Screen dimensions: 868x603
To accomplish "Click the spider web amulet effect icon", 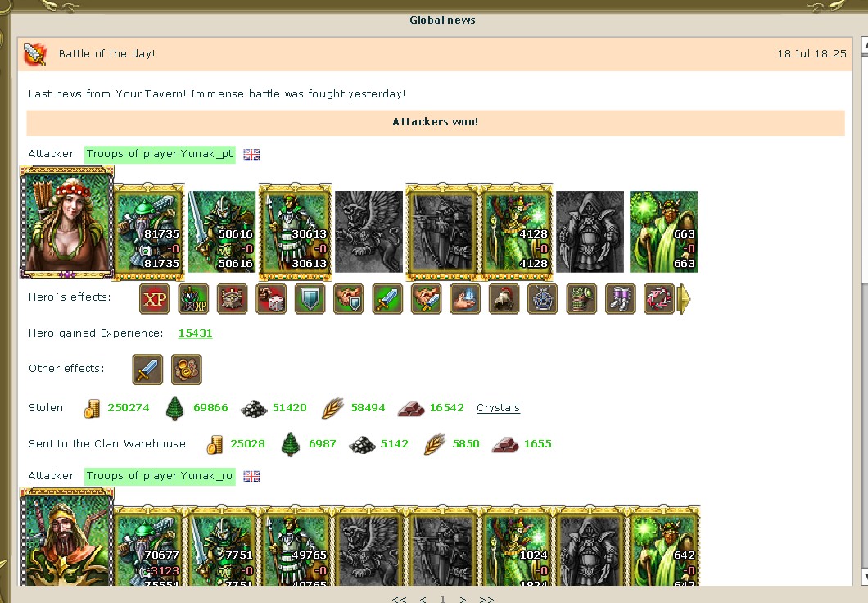I will (542, 299).
